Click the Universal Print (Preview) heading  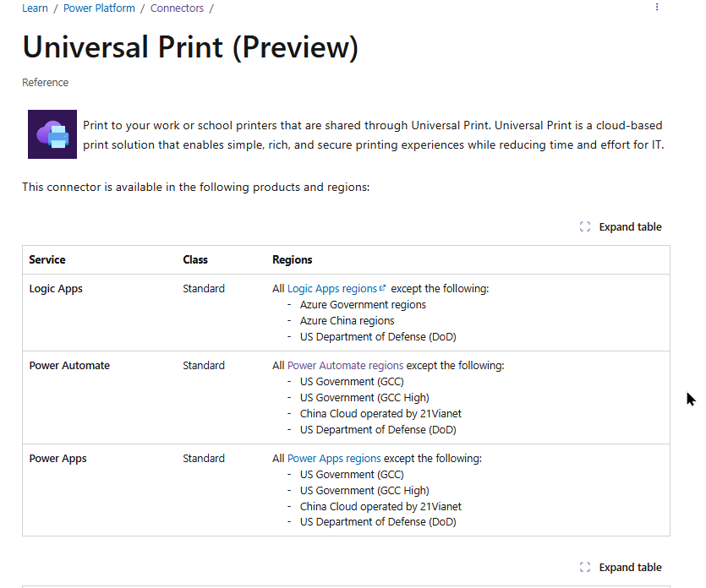[x=190, y=46]
